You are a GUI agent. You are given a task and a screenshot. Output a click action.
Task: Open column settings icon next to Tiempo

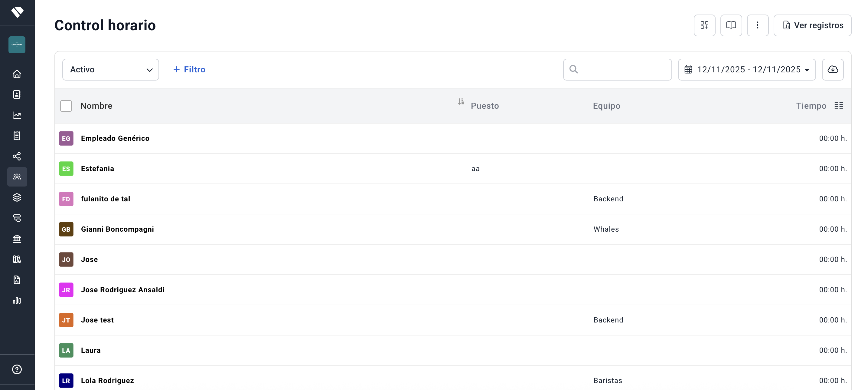[839, 106]
